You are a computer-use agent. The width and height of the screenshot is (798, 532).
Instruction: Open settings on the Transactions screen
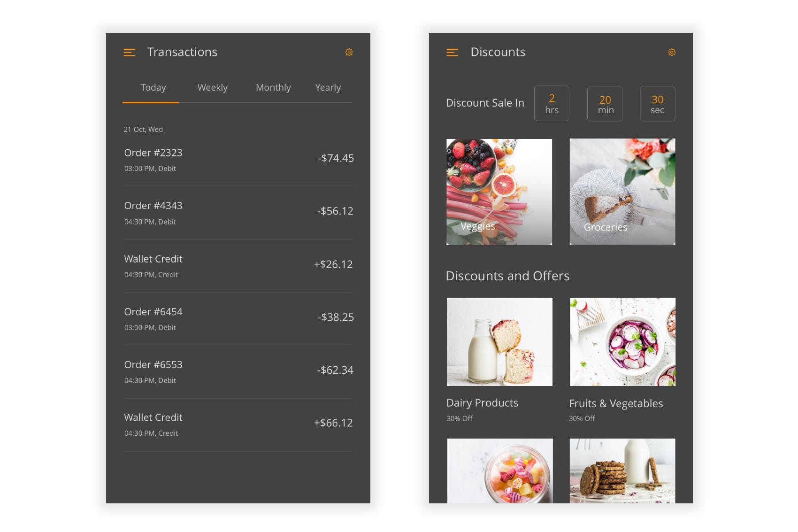349,52
